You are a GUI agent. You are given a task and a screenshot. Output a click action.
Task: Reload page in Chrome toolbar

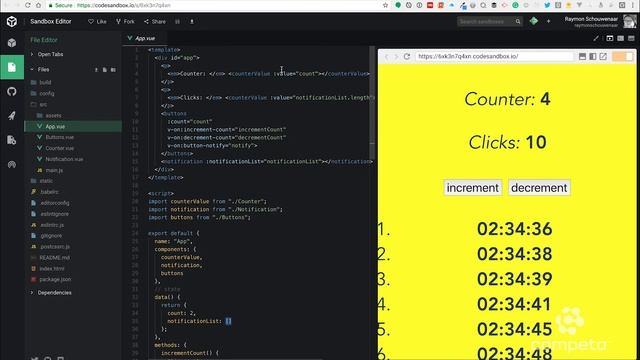click(28, 5)
